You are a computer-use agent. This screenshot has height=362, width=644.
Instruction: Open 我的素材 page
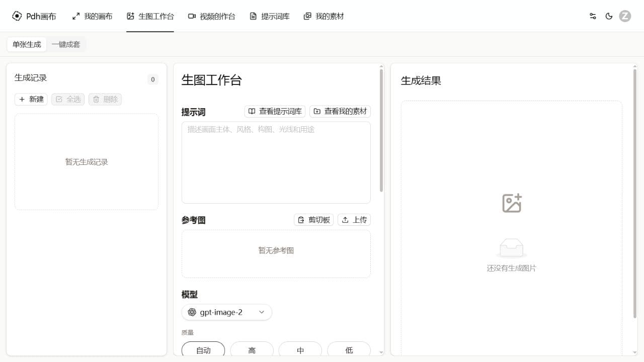(x=324, y=16)
